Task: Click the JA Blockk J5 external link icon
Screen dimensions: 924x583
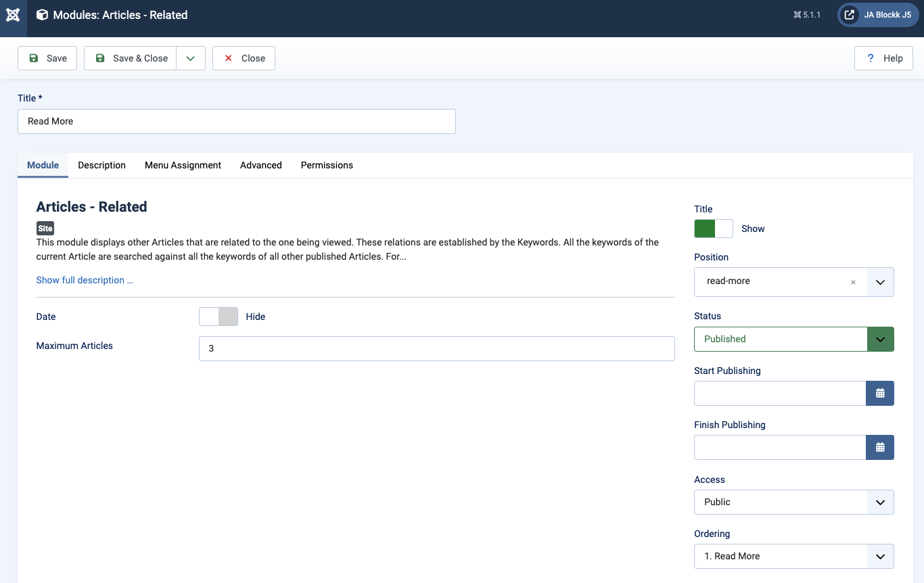Action: [850, 15]
